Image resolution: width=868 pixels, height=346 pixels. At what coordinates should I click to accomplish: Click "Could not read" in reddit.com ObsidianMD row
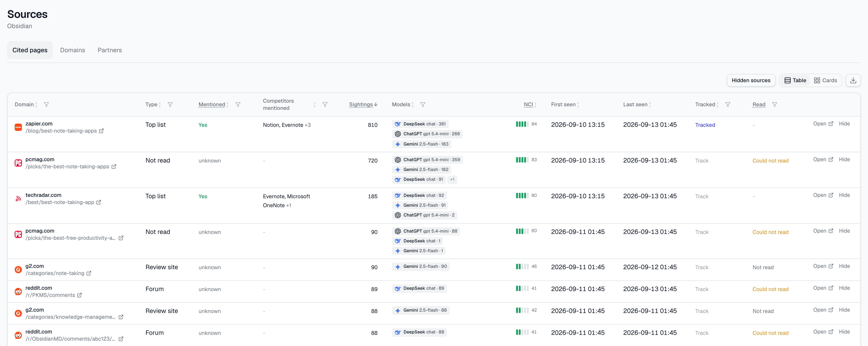[770, 333]
